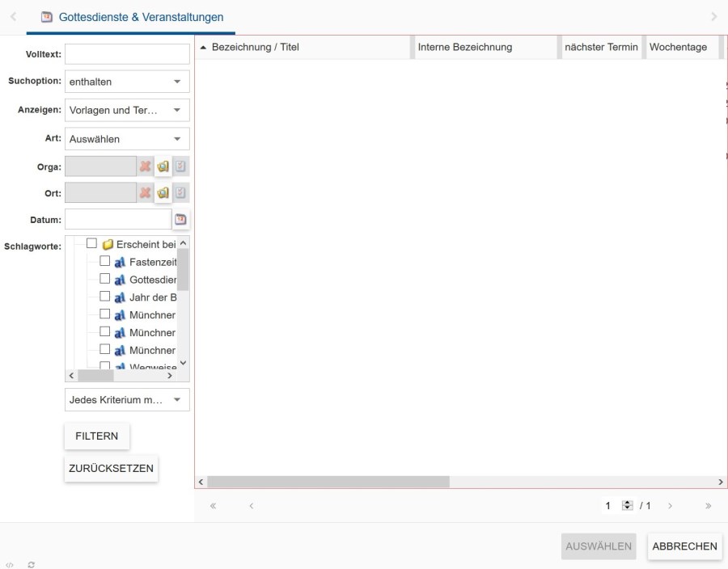This screenshot has height=569, width=728.
Task: Click the table's horizontal scrollbar thumb
Action: (x=328, y=482)
